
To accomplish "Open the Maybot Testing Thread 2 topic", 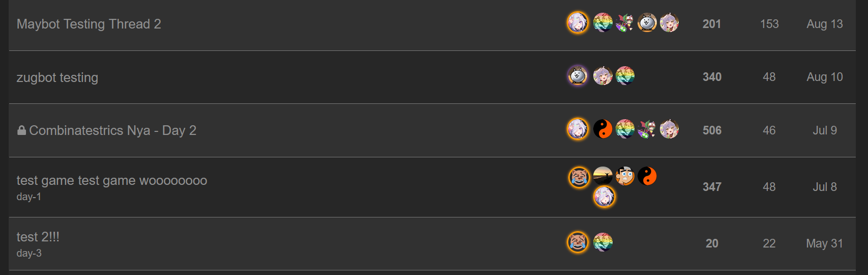I will (89, 24).
